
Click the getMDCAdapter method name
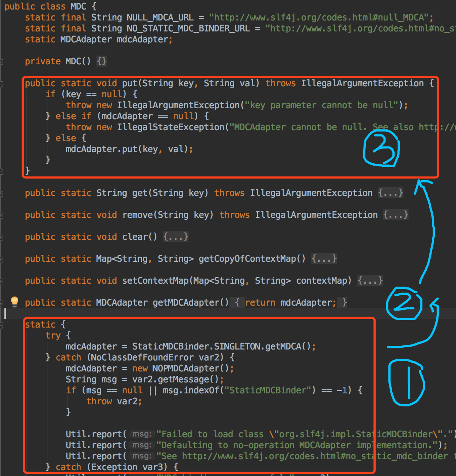point(186,303)
